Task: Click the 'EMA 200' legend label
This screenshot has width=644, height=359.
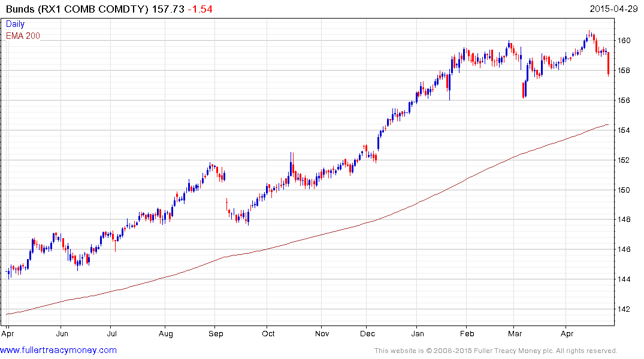Action: point(23,36)
